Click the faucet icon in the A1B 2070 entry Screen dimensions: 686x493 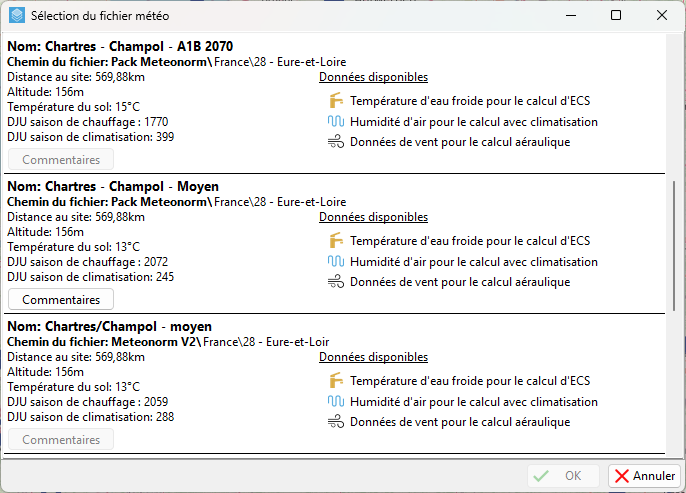coord(335,101)
